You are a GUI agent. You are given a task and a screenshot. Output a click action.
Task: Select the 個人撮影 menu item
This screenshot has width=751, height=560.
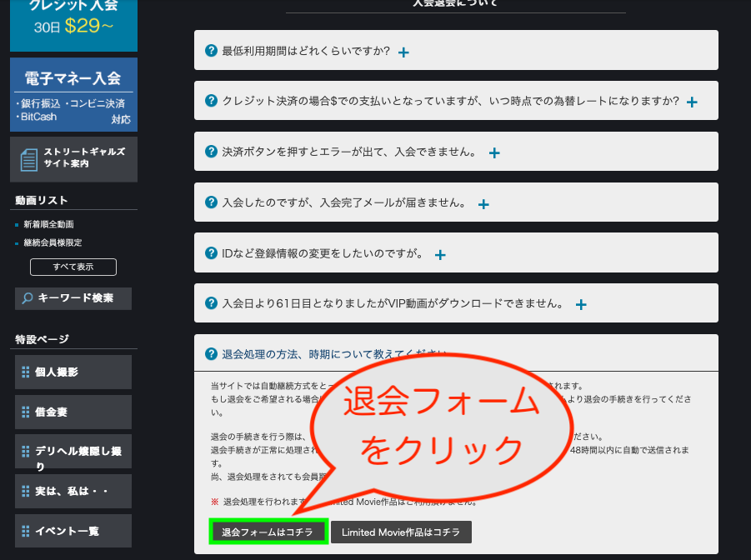(x=73, y=372)
